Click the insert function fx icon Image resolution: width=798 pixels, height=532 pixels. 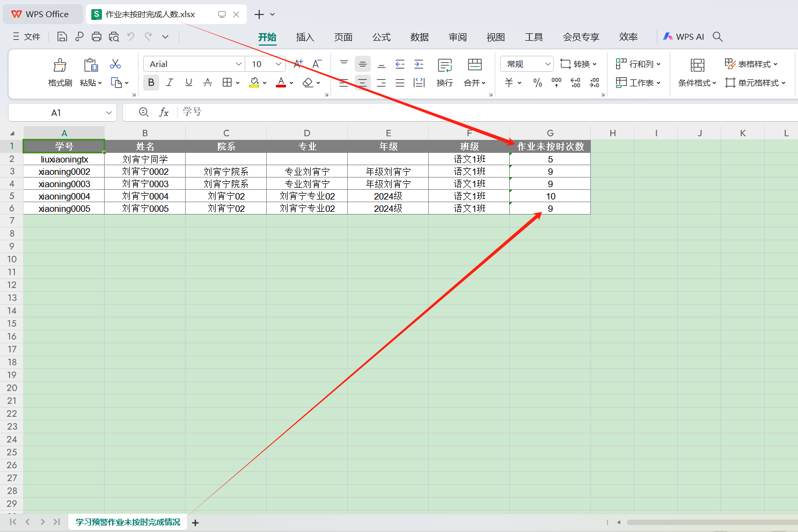coord(164,112)
